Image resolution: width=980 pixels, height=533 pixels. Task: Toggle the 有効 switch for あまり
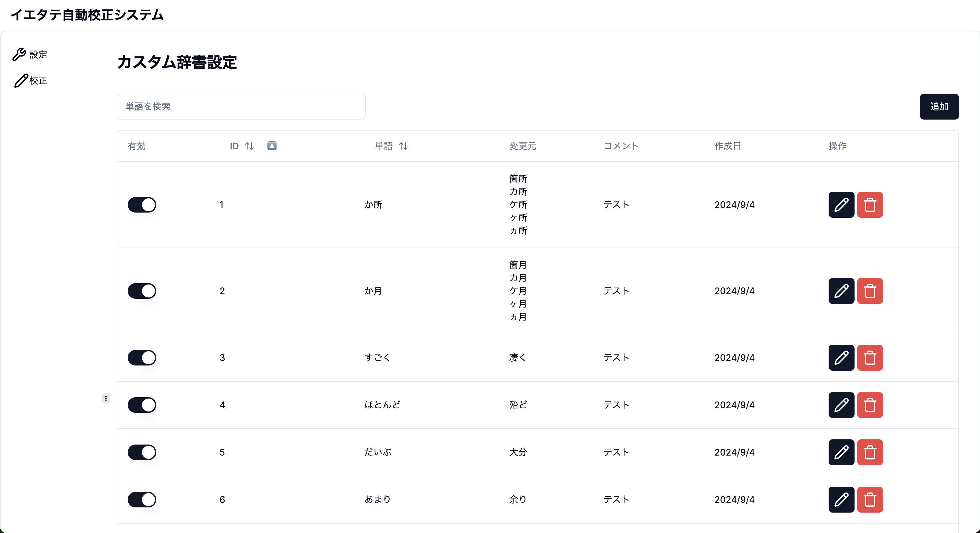pos(142,500)
